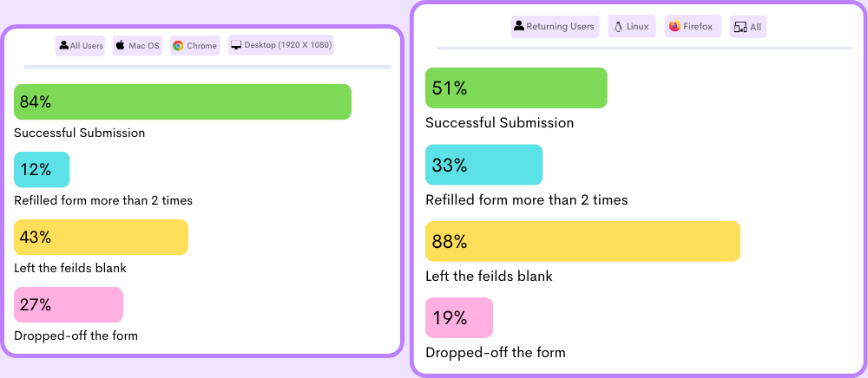Open the Firefox filter chip

pyautogui.click(x=690, y=27)
